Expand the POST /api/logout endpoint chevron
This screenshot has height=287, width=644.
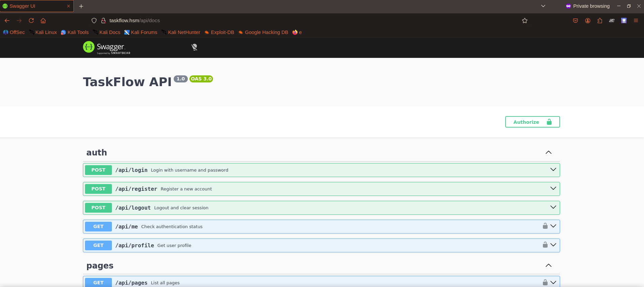pos(553,207)
